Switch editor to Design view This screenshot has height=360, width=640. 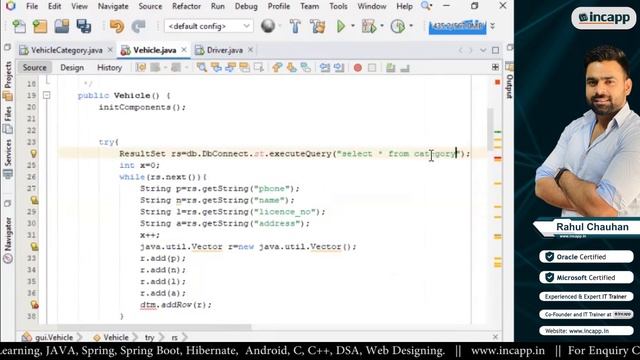72,67
